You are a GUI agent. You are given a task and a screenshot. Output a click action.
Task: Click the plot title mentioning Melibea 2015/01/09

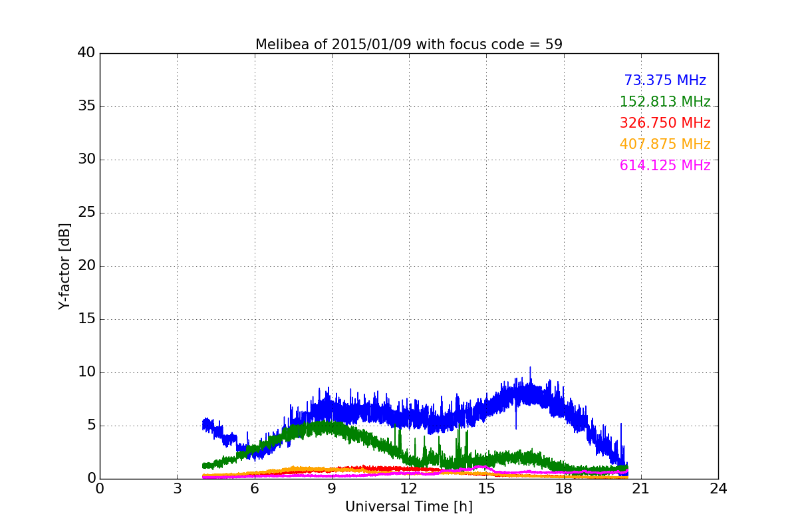(409, 45)
